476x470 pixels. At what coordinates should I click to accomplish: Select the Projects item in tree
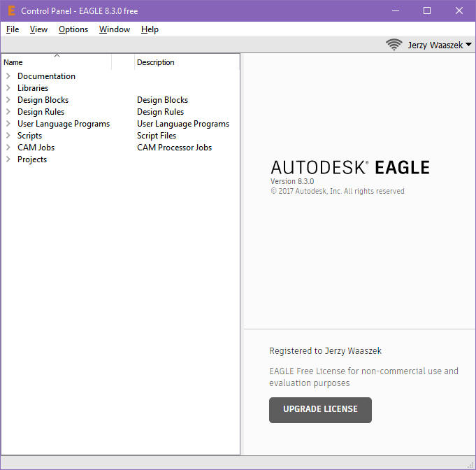32,159
